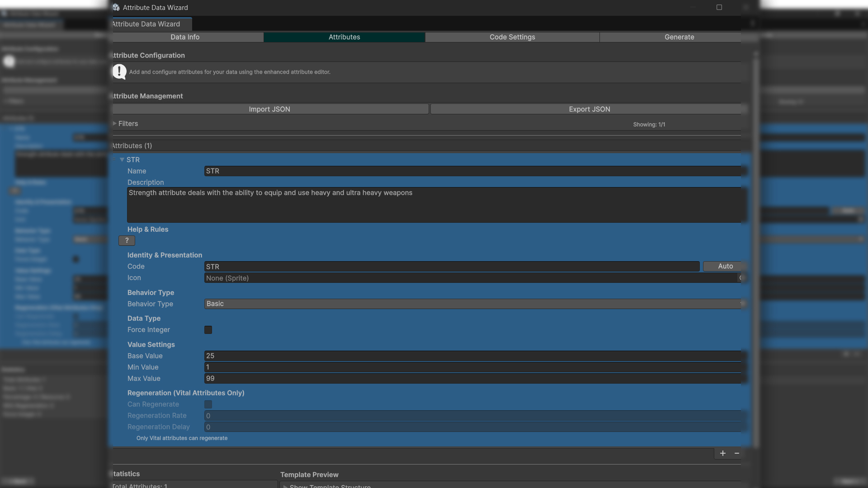
Task: Toggle the Can Regenerate checkbox
Action: tap(208, 404)
